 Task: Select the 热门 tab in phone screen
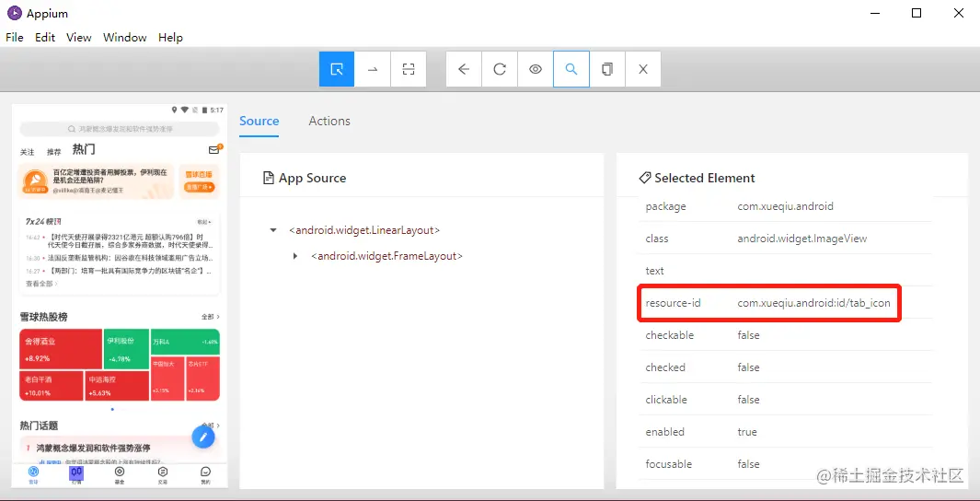pyautogui.click(x=84, y=149)
